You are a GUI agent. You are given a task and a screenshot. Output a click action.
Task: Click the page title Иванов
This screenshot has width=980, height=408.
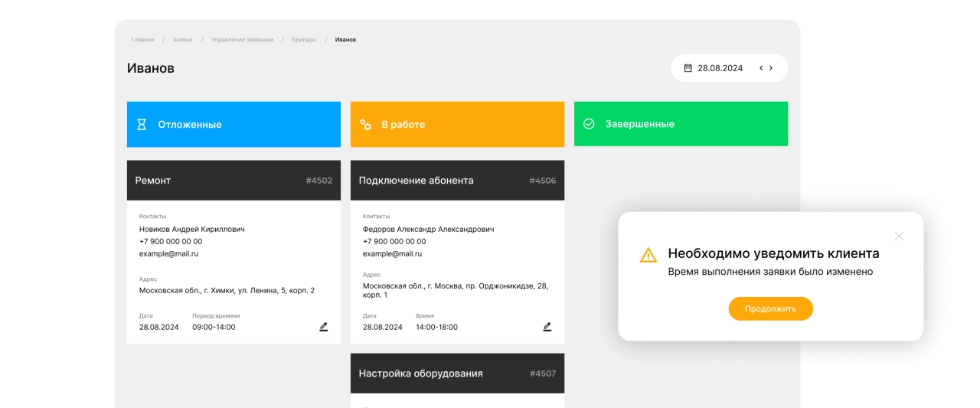pyautogui.click(x=151, y=68)
